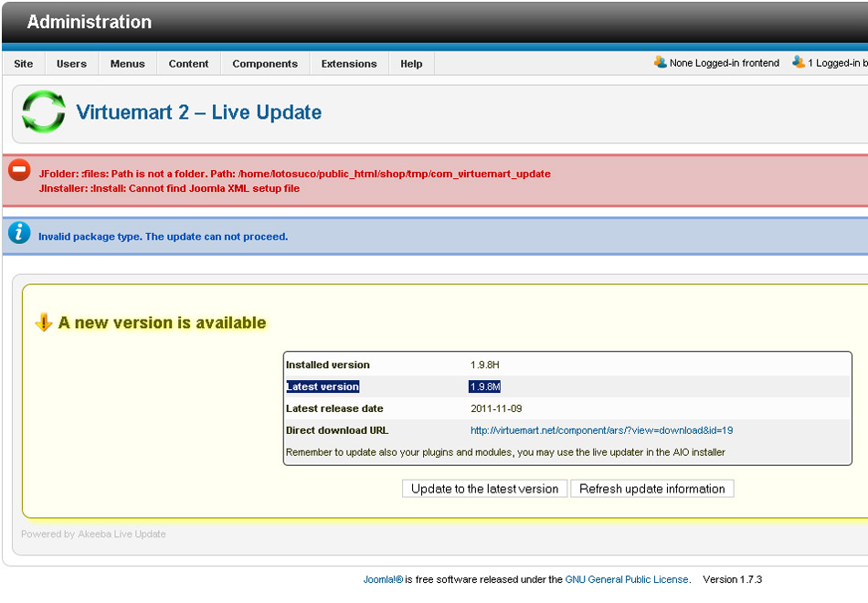Image resolution: width=868 pixels, height=603 pixels.
Task: Open the Content menu
Action: tap(189, 64)
